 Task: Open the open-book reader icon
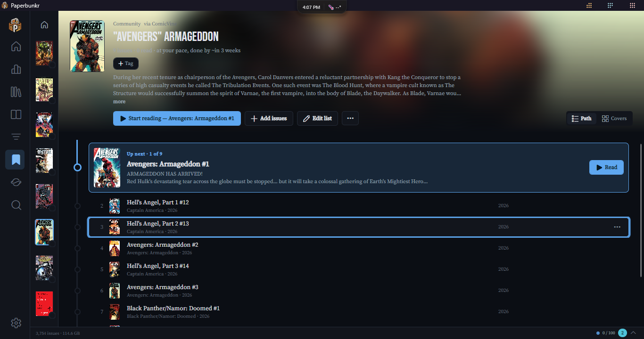16,114
